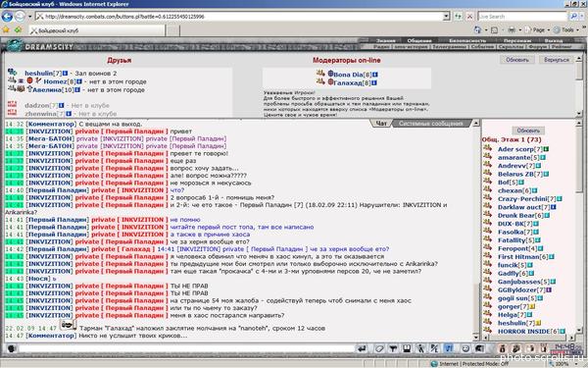Click the eraser clear chat icon

[379, 348]
